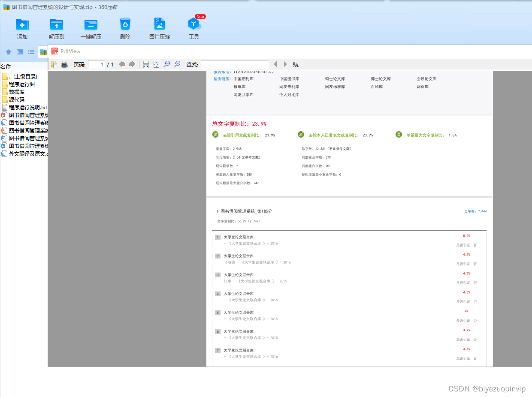Click source entry 3 by 张宇
532x397 pixels.
pos(255,278)
